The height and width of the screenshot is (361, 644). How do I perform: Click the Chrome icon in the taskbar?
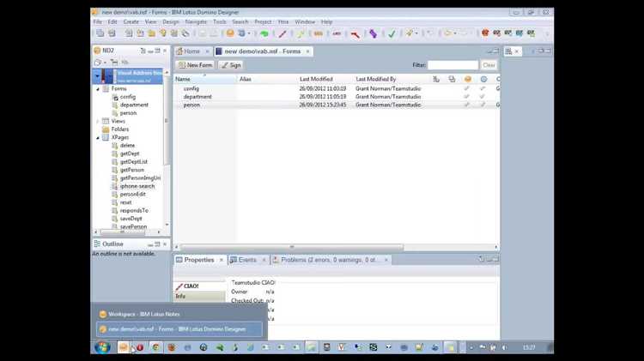coord(155,347)
